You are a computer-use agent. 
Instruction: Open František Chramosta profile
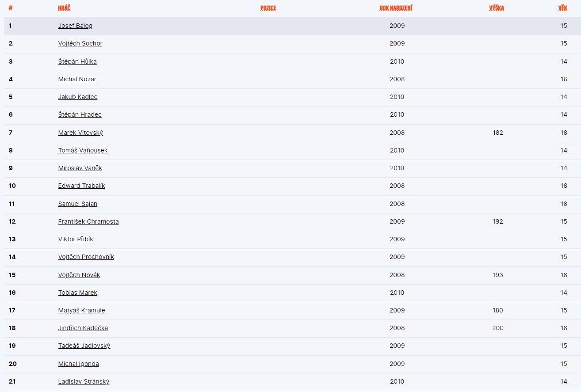coord(88,221)
